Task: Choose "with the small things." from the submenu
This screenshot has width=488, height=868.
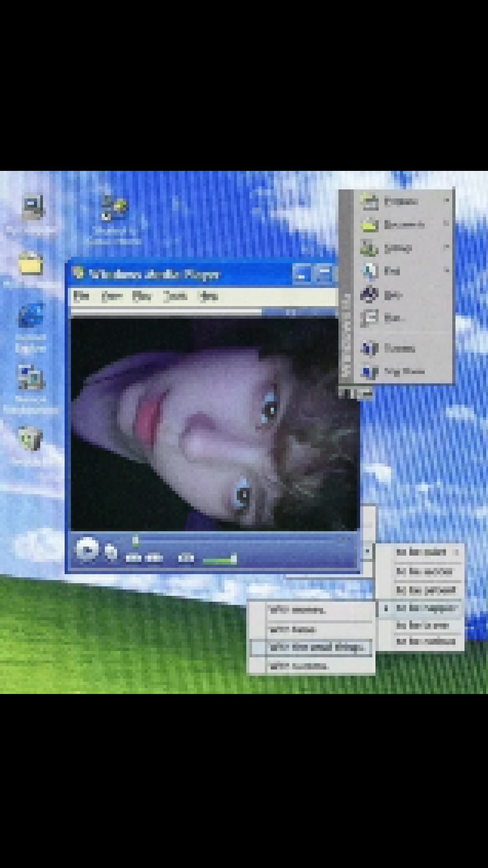Action: [312, 647]
